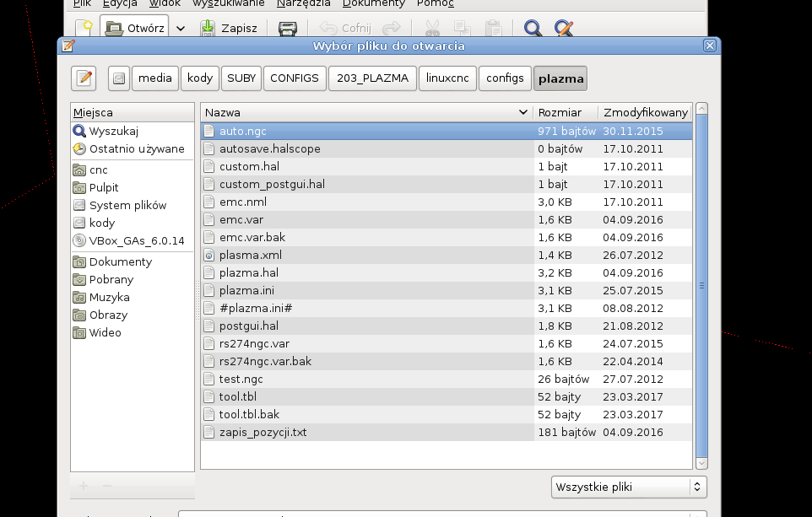Open the Dokumenty bookmark

pos(133,261)
